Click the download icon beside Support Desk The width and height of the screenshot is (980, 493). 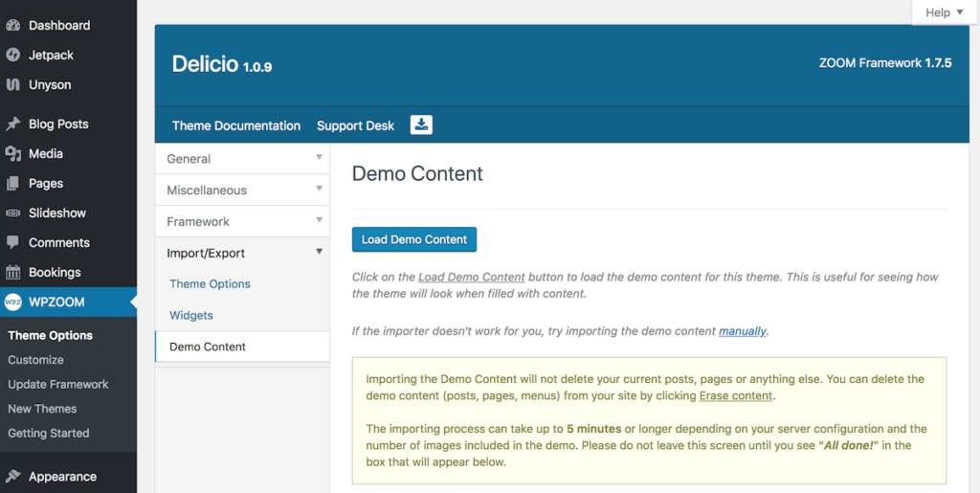(x=421, y=125)
